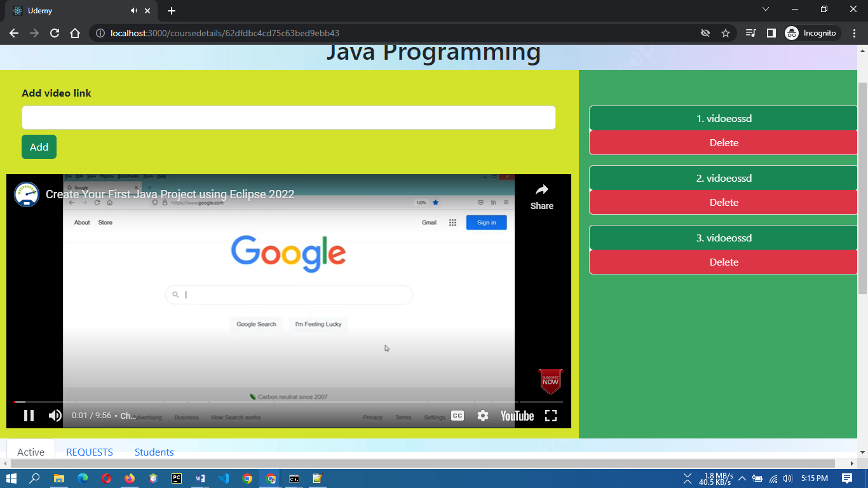Open Chrome's three-dot menu

pyautogui.click(x=853, y=32)
